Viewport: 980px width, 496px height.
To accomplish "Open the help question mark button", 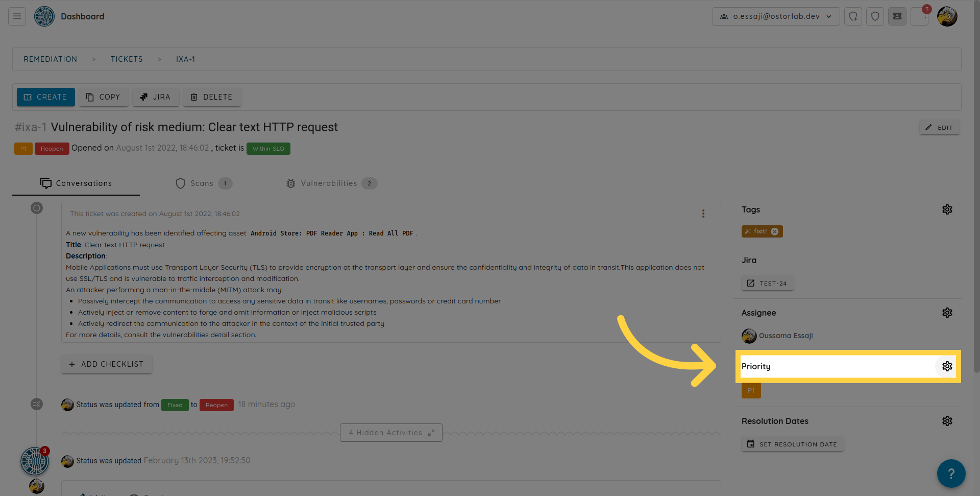I will [950, 474].
